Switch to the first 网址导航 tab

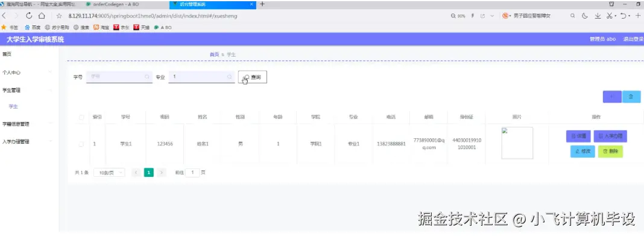tap(40, 4)
